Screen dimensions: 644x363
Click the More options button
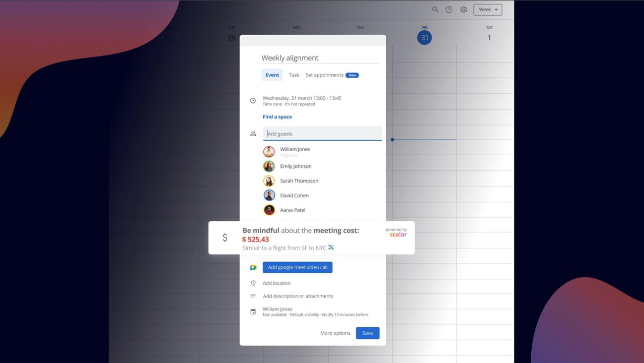335,333
